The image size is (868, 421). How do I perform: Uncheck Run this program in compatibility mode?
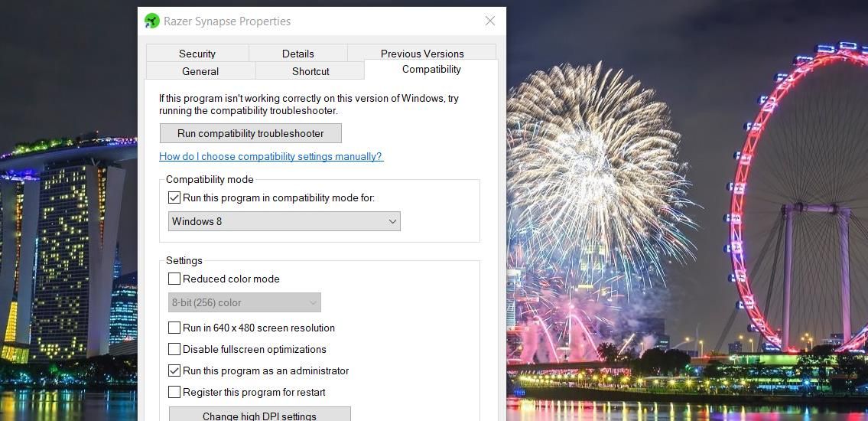tap(174, 197)
